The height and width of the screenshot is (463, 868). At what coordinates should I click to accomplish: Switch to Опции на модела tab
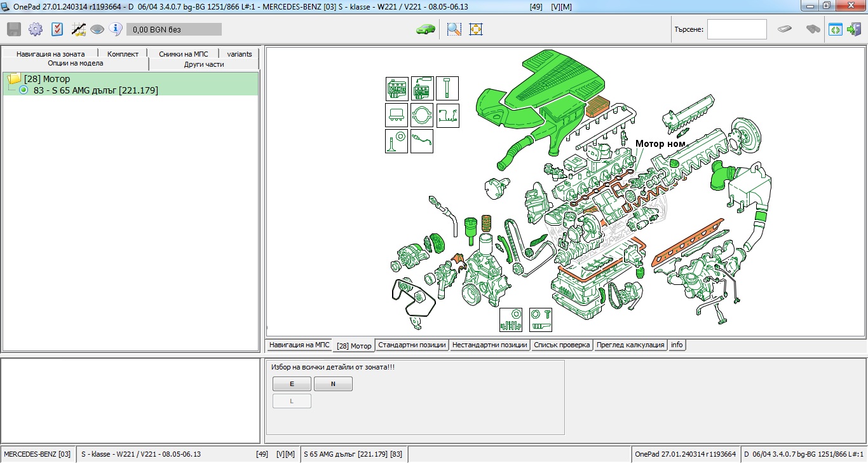75,64
